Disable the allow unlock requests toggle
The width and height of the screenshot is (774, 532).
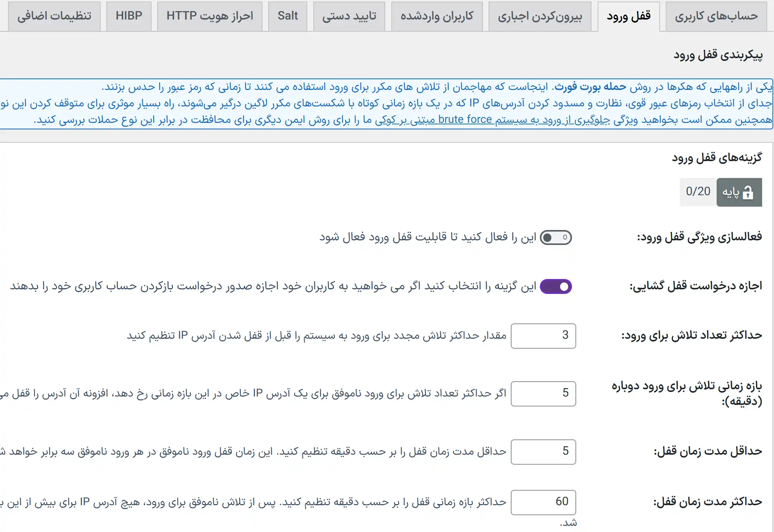[556, 287]
